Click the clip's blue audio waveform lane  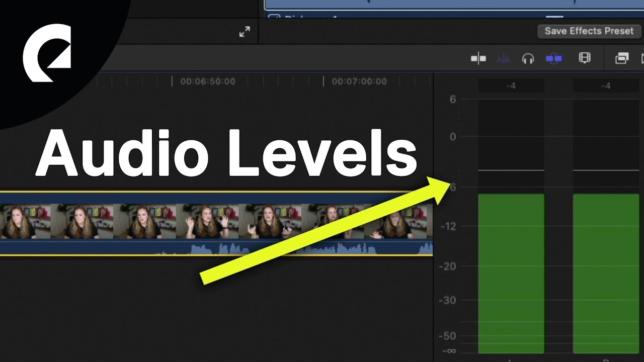click(x=216, y=247)
